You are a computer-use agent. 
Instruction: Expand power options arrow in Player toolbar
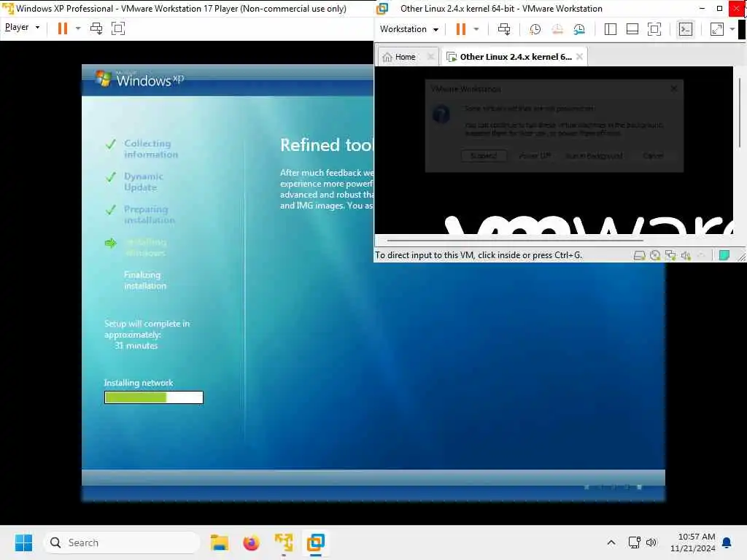point(78,28)
